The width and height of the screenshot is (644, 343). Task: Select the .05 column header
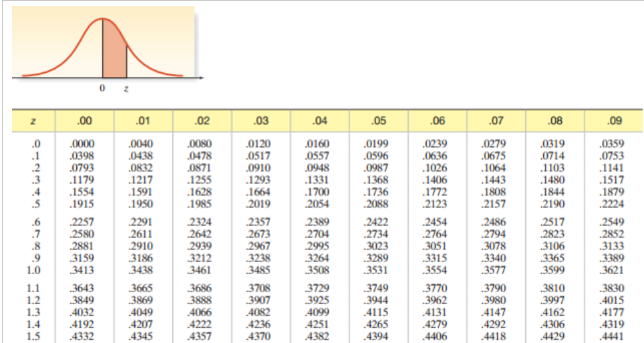pos(379,121)
